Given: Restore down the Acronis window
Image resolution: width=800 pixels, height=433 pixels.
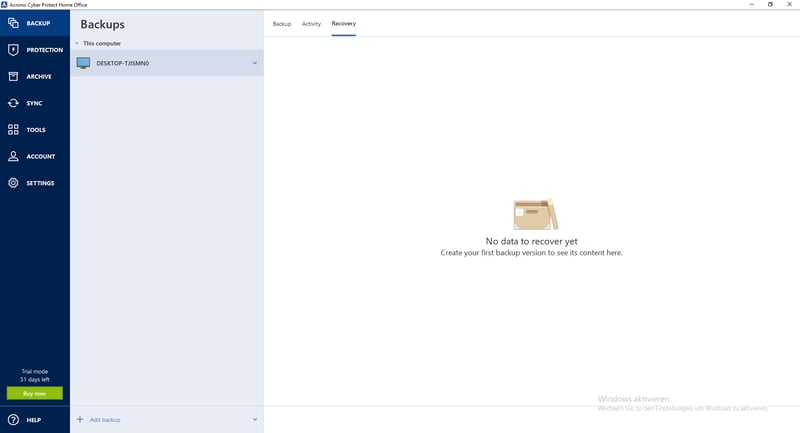Looking at the screenshot, I should [770, 4].
